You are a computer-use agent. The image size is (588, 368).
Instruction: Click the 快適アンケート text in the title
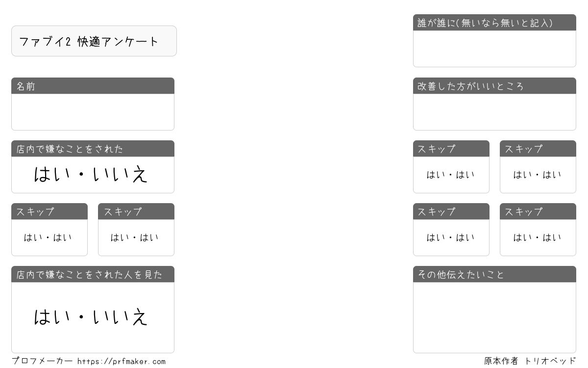point(118,41)
